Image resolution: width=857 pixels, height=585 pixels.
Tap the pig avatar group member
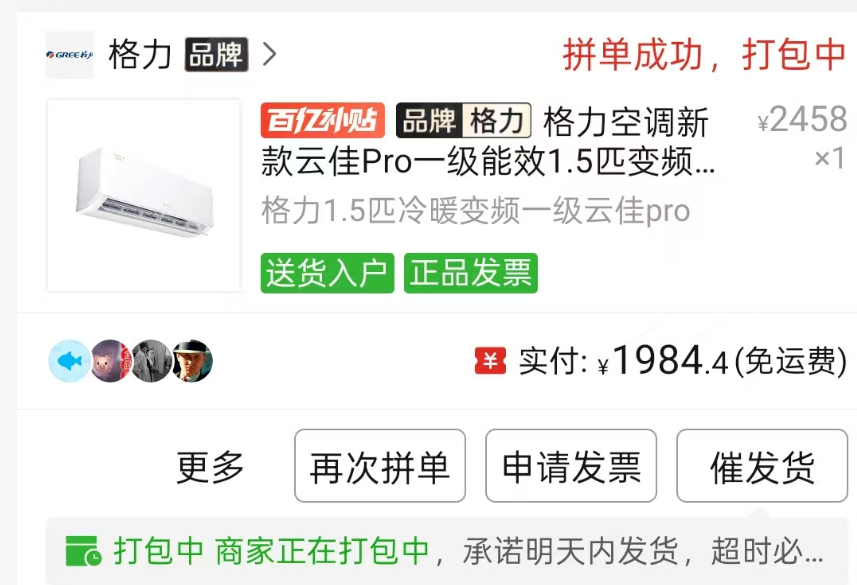point(110,361)
